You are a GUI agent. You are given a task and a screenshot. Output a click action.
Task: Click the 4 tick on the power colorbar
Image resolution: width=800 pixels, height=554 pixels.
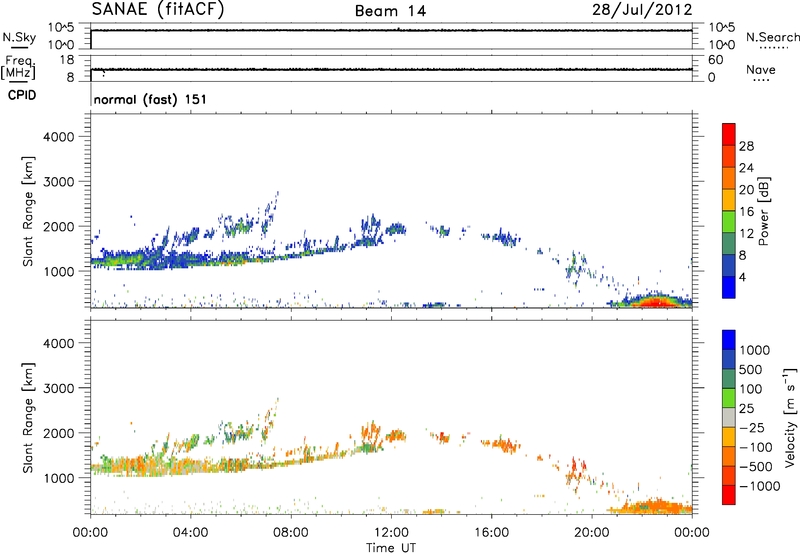click(x=742, y=277)
